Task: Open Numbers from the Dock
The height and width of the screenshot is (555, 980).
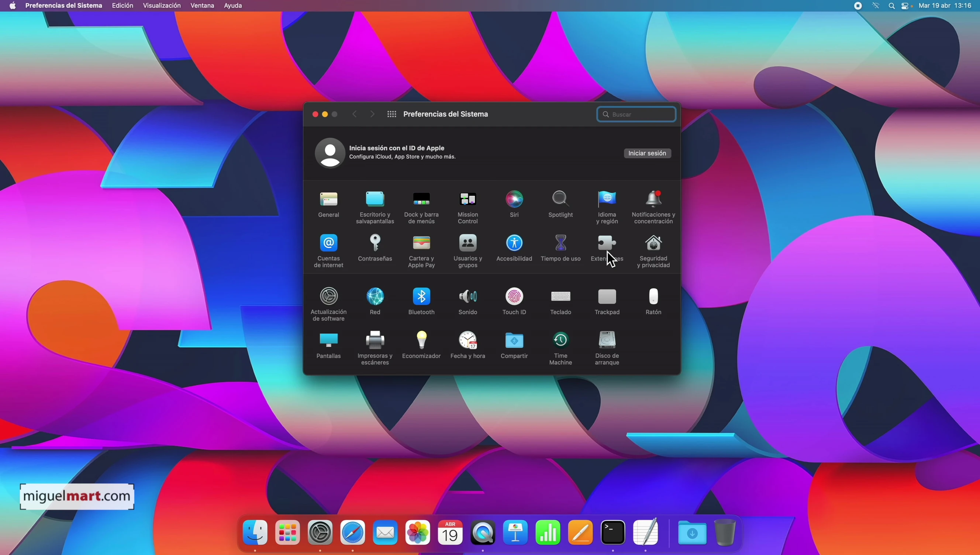Action: tap(548, 533)
